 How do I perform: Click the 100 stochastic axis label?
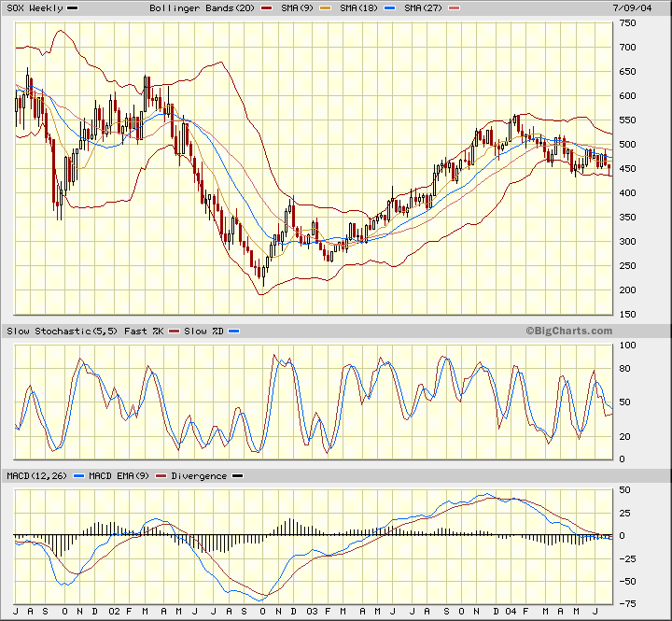point(627,346)
